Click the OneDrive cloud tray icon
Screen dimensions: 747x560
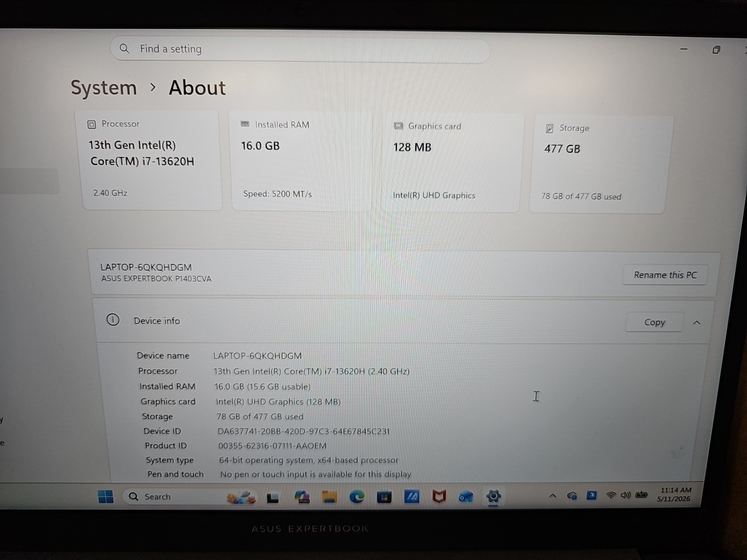click(x=572, y=496)
